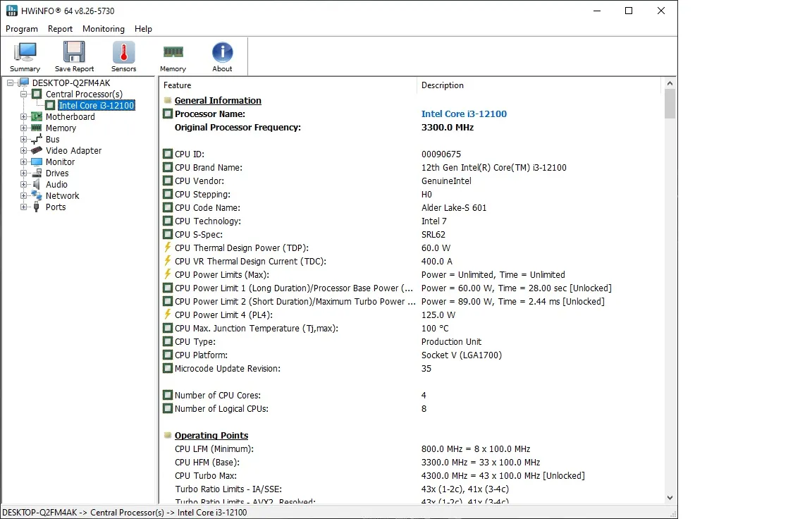Viewport: 812px width, 519px height.
Task: Expand the Motherboard tree node
Action: 23,116
